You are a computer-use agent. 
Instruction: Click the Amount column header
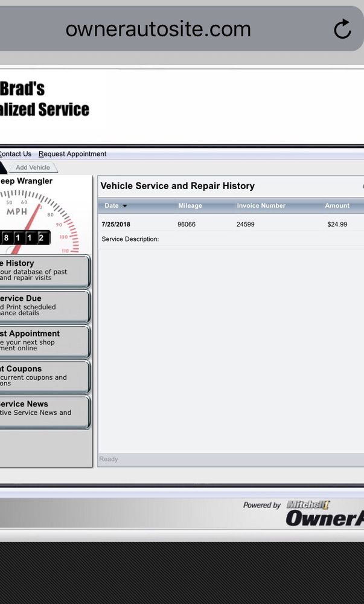click(337, 206)
